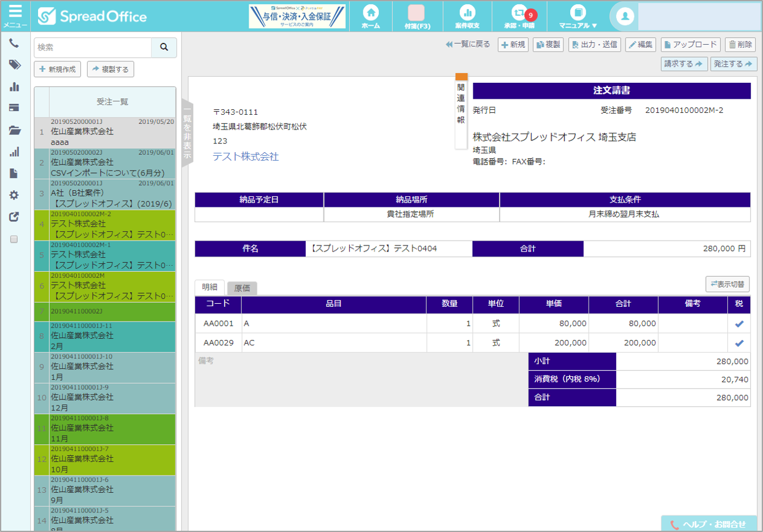Image resolution: width=763 pixels, height=532 pixels.
Task: Click the SpreadOffice logo
Action: click(92, 17)
